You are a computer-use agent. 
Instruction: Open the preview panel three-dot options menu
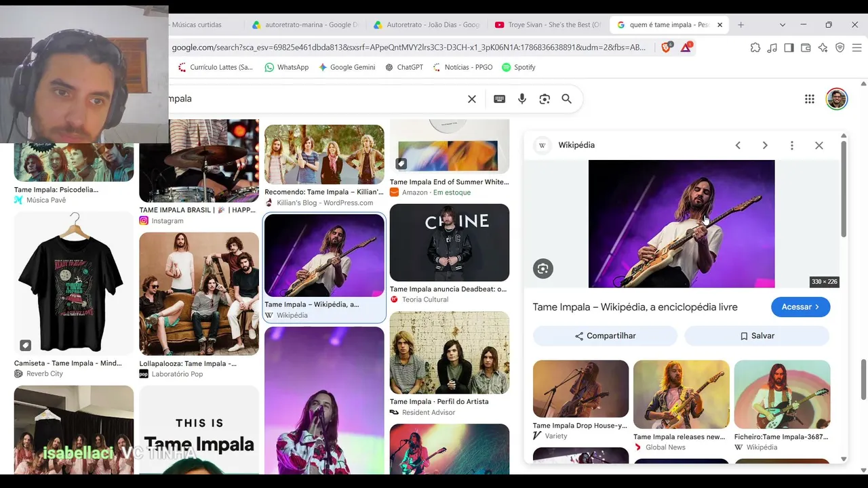[791, 145]
